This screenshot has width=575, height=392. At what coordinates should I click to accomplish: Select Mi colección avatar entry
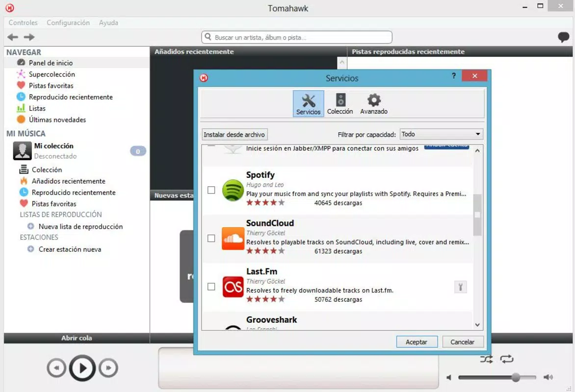tap(23, 150)
